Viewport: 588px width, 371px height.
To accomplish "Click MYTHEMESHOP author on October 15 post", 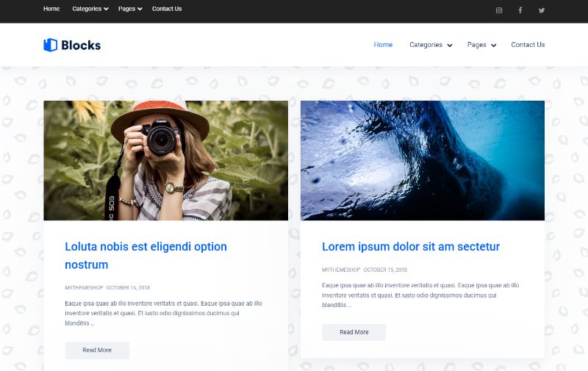I will pyautogui.click(x=341, y=270).
